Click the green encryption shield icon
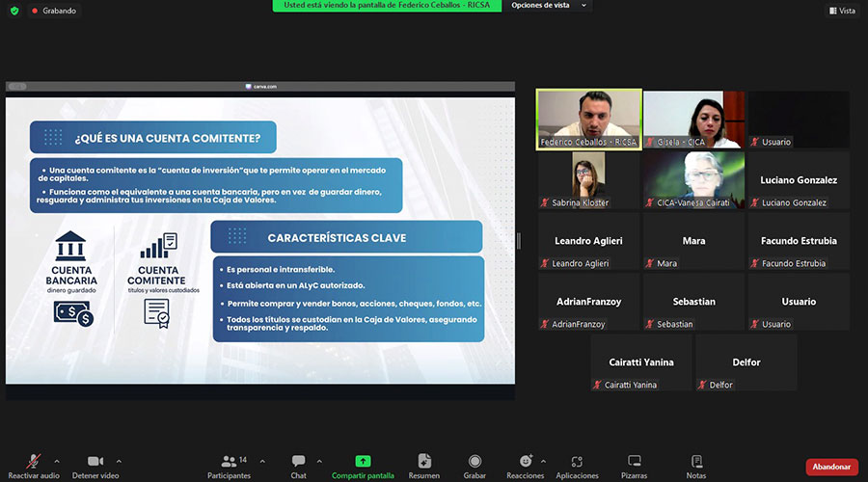 click(x=14, y=11)
